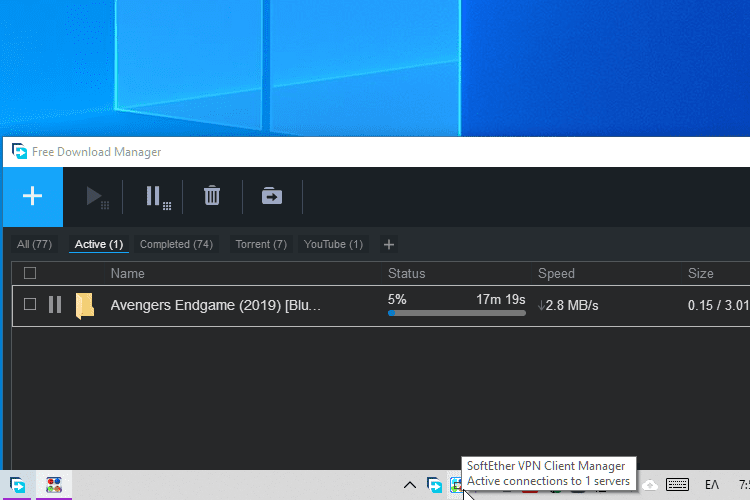Pause the Avengers Endgame download
Screen dimensions: 750x500
(55, 305)
